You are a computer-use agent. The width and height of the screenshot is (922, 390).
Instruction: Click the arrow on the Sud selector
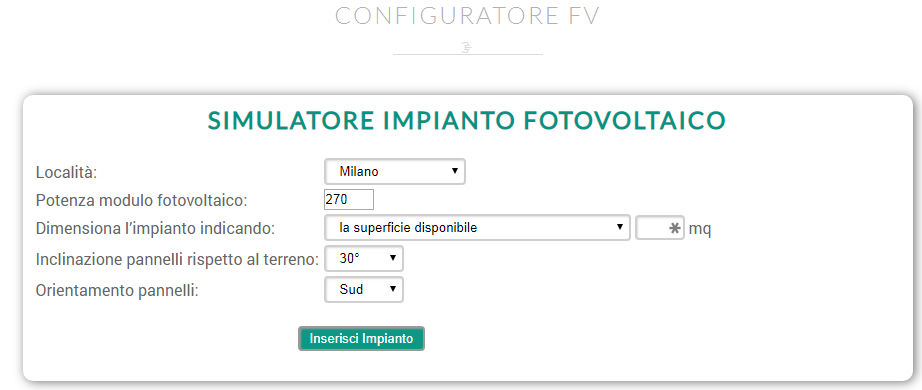pos(392,289)
